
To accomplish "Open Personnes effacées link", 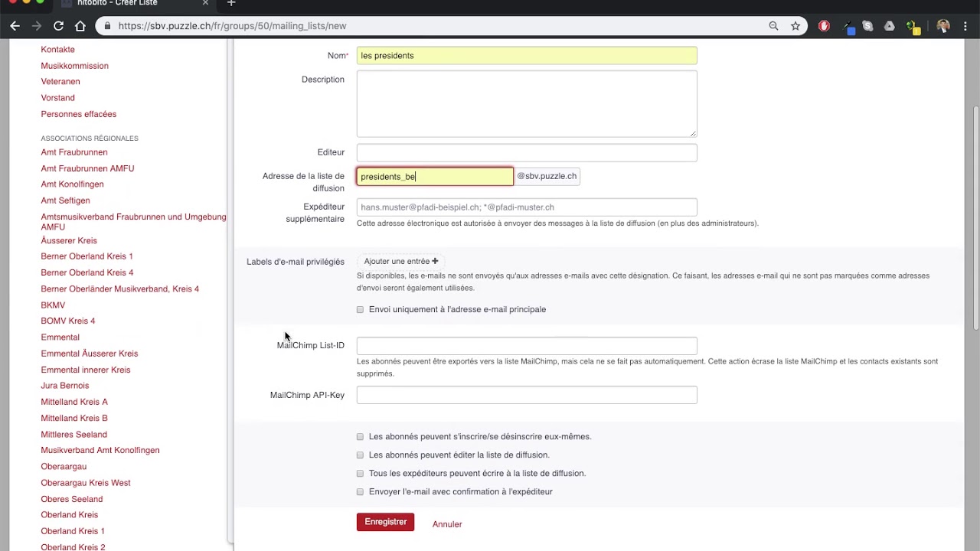I will click(79, 114).
